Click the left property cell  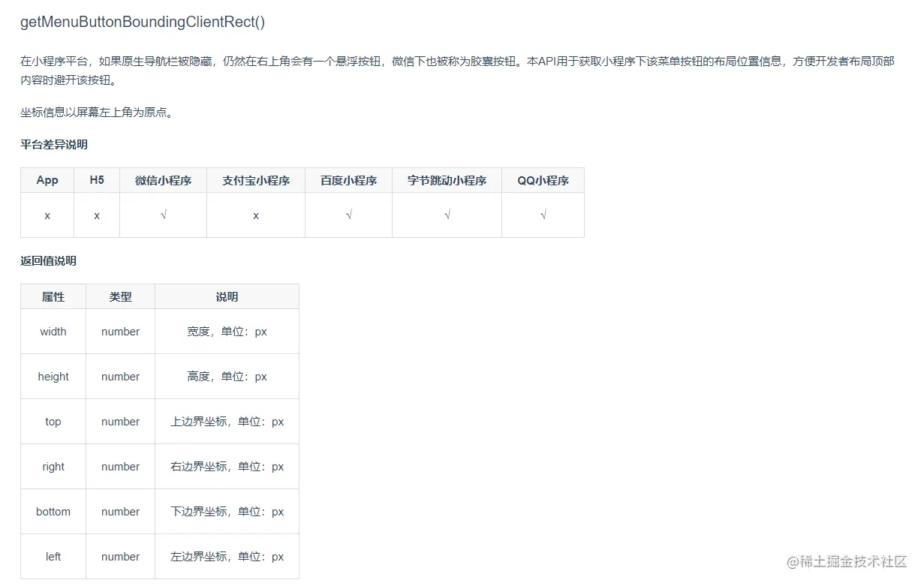pyautogui.click(x=53, y=557)
